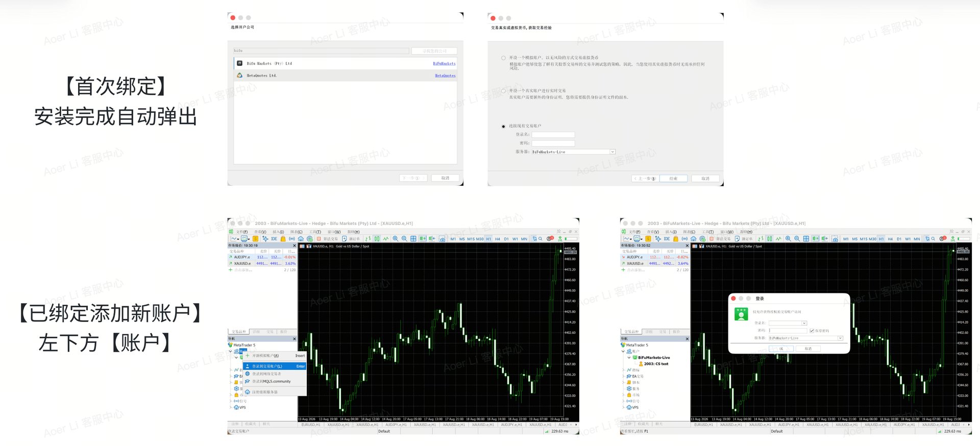Click VPS cloud icon in left navigator tree
Viewport: 980px width, 446px height.
click(x=236, y=407)
